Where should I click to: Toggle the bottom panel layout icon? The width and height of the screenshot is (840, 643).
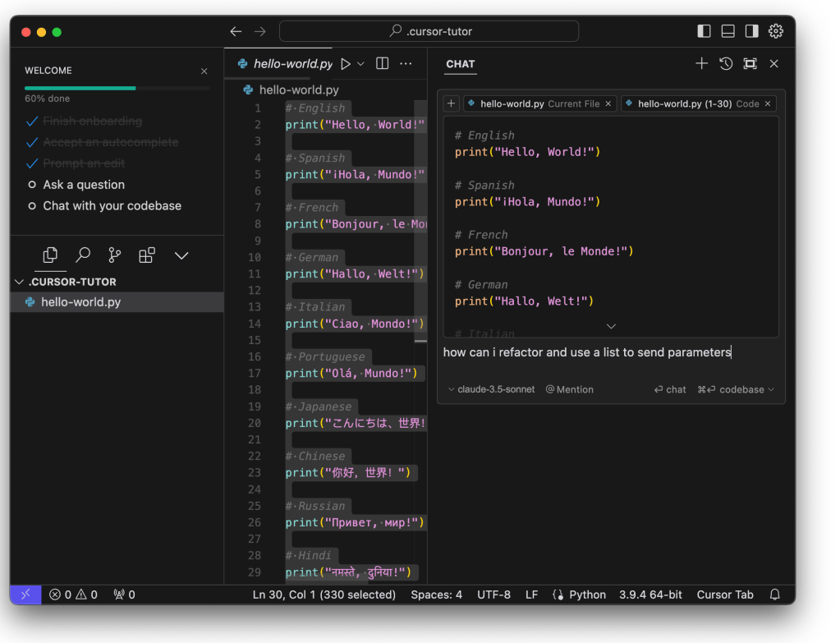728,31
